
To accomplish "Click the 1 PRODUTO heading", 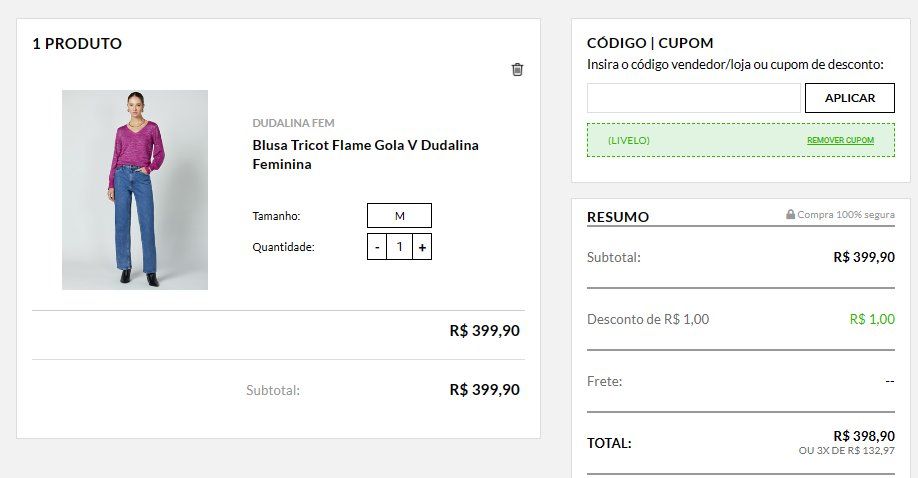I will (77, 43).
